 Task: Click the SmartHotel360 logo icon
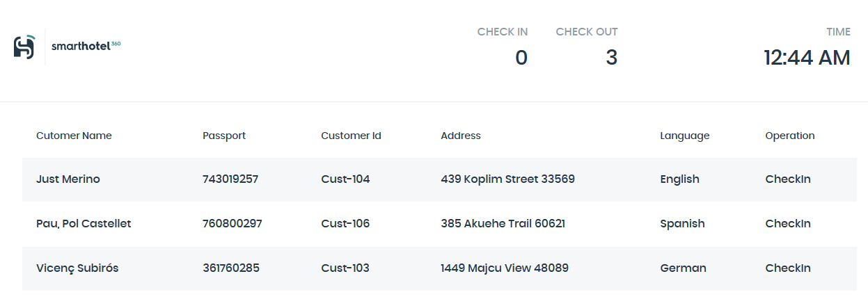[24, 47]
